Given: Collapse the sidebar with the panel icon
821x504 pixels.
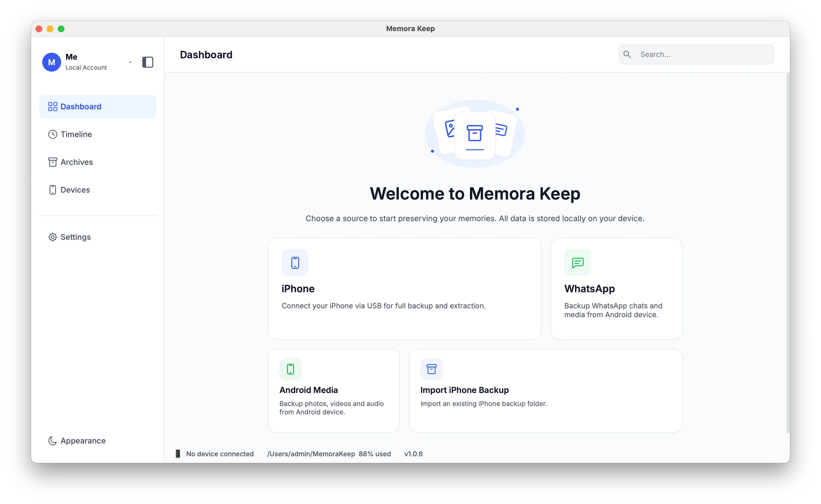Looking at the screenshot, I should [147, 62].
